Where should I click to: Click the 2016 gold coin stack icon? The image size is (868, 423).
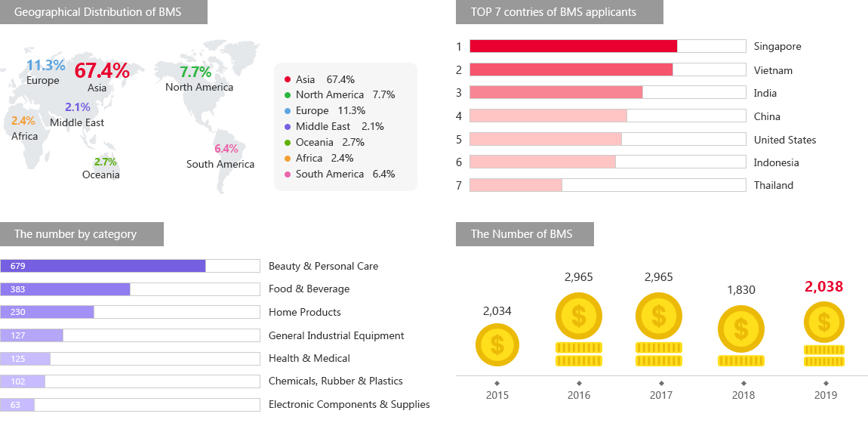click(579, 330)
